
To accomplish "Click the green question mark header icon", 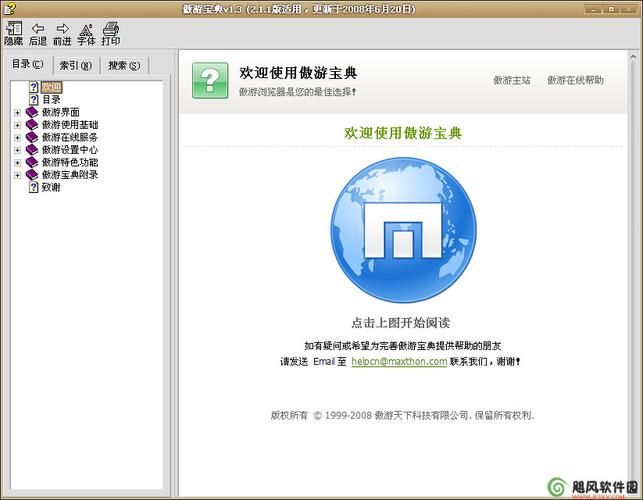I will (210, 79).
